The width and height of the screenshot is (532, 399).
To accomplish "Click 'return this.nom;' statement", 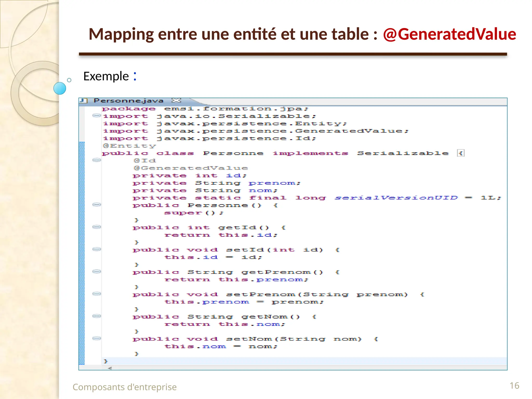I will click(x=225, y=324).
